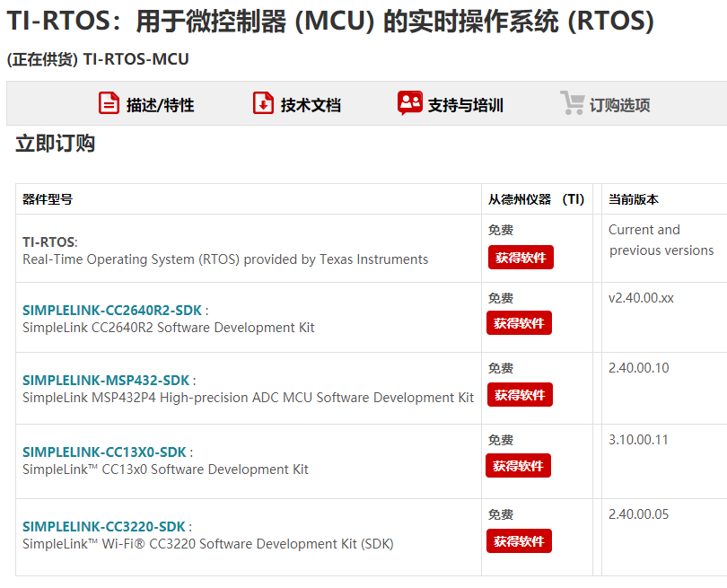Click the 'Current and previous versions' text
Image resolution: width=727 pixels, height=588 pixels.
pos(661,241)
